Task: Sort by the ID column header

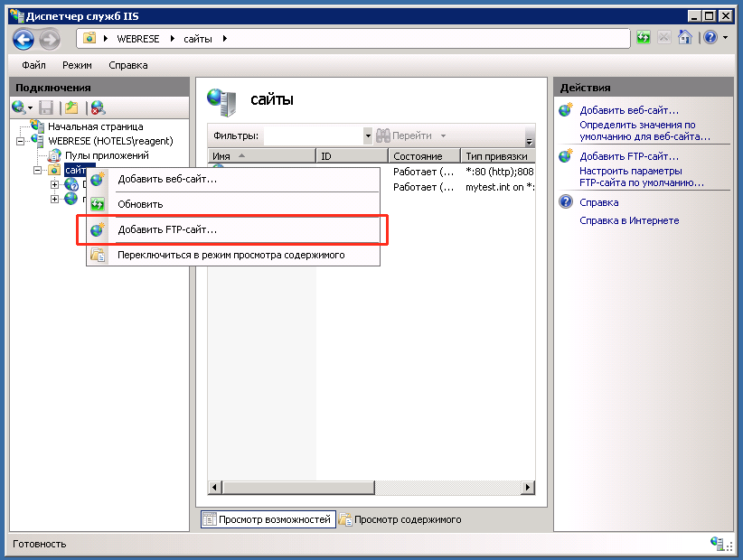Action: coord(353,155)
